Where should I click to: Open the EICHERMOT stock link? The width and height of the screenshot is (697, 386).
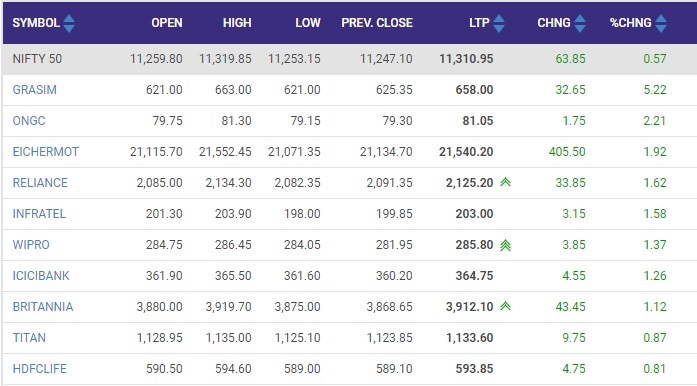[x=46, y=152]
